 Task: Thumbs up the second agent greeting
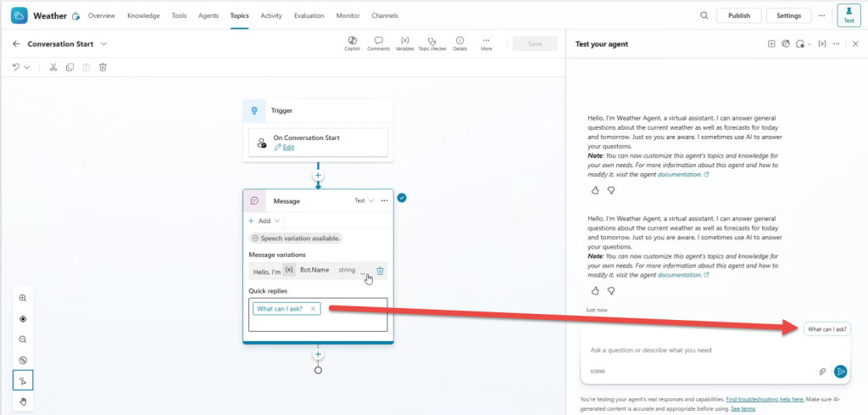click(595, 290)
